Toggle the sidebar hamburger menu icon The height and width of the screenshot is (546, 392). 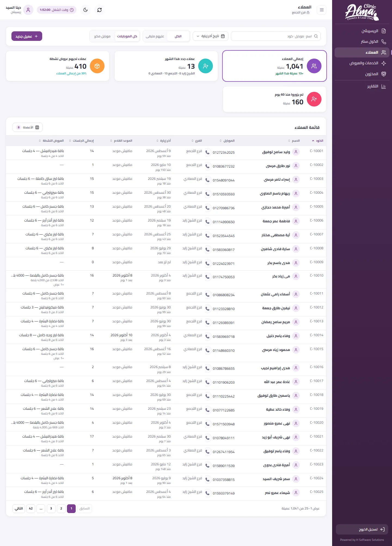click(x=322, y=10)
